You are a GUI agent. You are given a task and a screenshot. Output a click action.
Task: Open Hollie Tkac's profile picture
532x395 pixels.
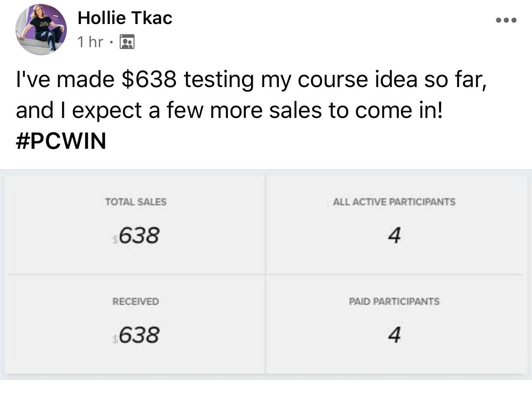pos(41,29)
